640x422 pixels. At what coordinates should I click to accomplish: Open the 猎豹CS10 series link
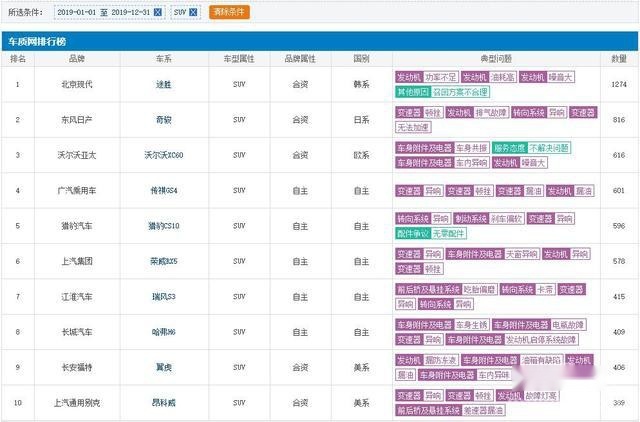click(164, 226)
